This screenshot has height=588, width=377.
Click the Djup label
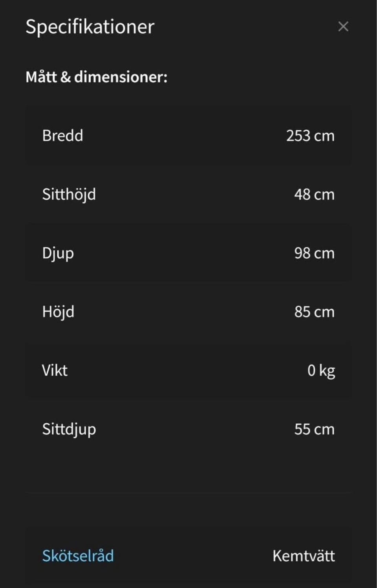point(58,253)
